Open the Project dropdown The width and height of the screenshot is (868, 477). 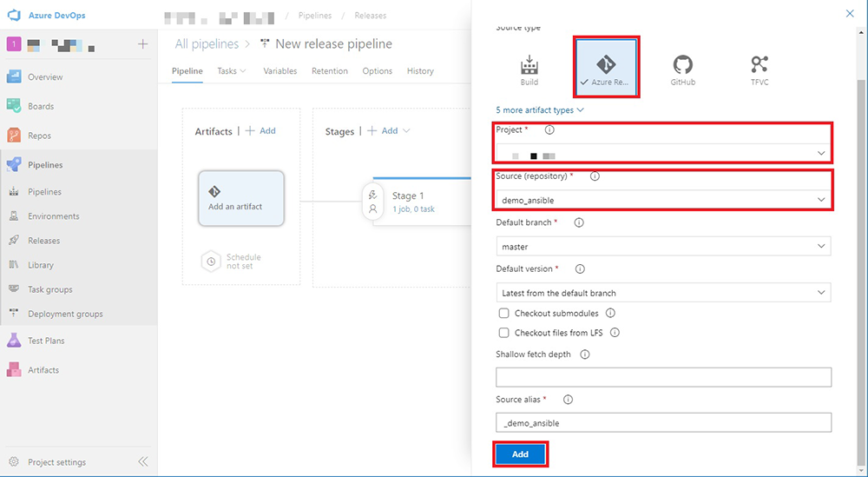(664, 153)
